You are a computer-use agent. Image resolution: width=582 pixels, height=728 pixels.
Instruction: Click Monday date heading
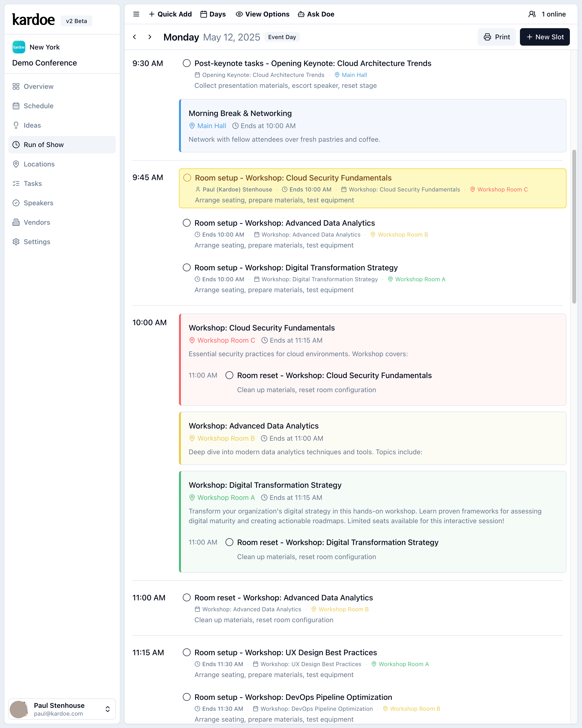(x=181, y=37)
